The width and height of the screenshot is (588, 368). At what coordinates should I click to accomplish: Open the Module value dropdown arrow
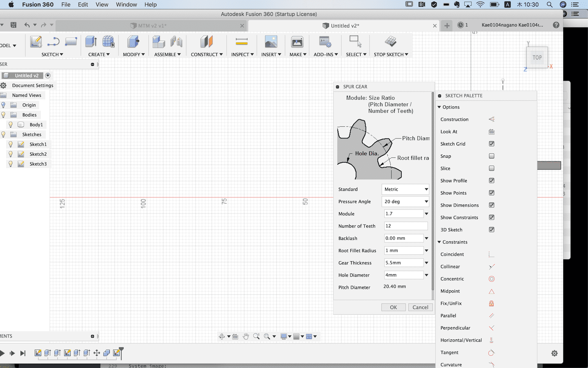point(426,214)
